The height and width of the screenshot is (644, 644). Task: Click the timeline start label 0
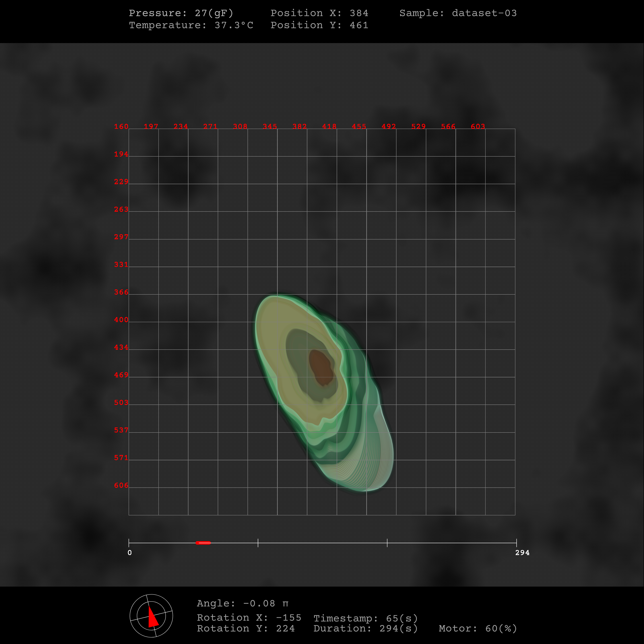click(130, 553)
